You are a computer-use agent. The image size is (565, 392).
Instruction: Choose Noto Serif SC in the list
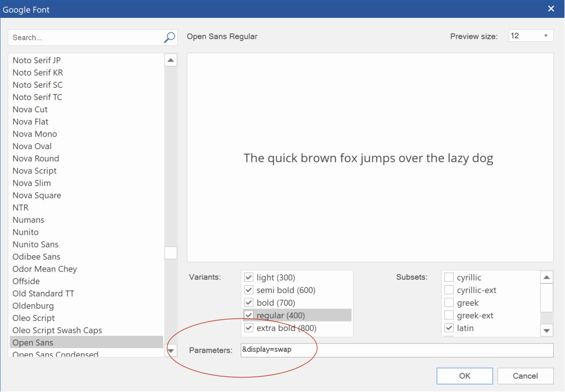86,85
